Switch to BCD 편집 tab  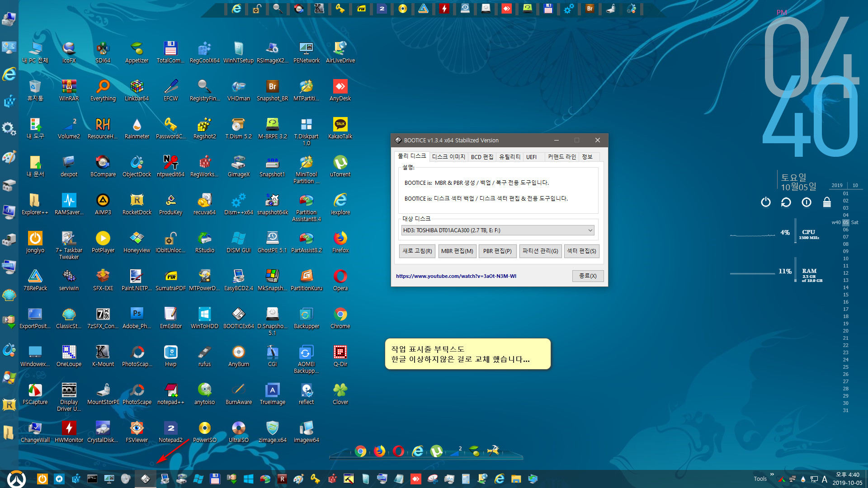pos(482,157)
